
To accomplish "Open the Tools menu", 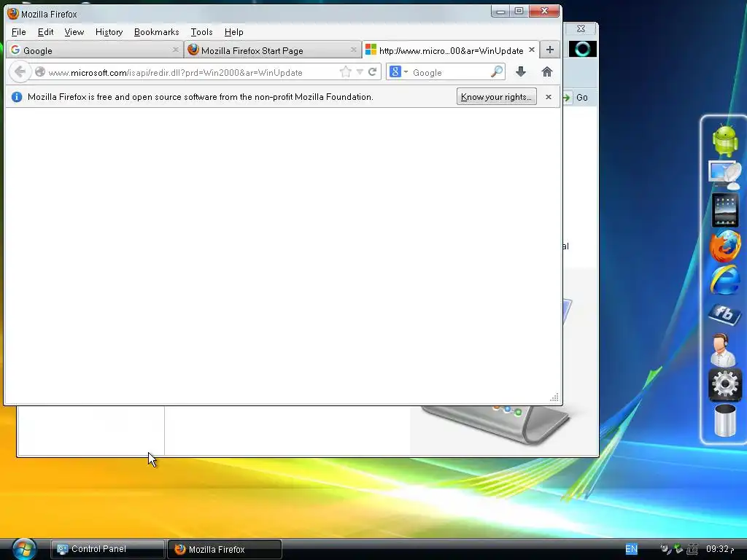I will pyautogui.click(x=201, y=32).
